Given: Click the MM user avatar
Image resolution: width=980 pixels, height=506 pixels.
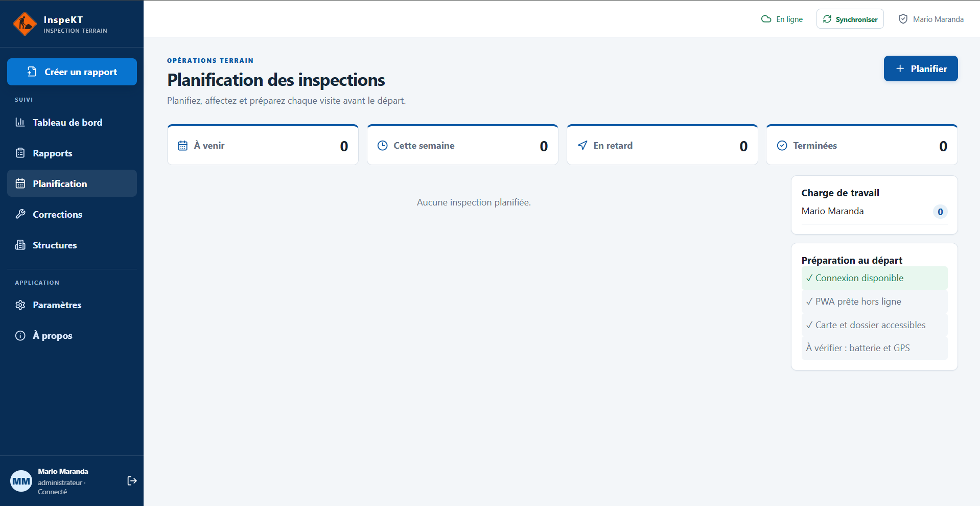Looking at the screenshot, I should 21,481.
